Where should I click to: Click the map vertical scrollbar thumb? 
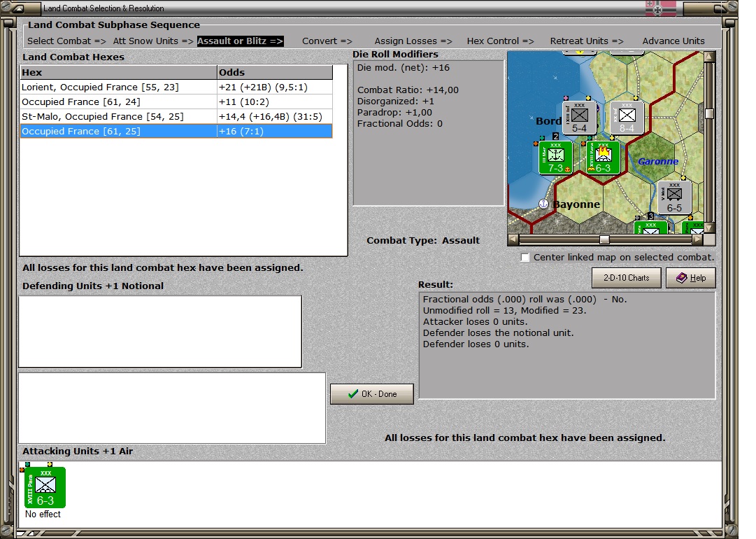click(709, 113)
